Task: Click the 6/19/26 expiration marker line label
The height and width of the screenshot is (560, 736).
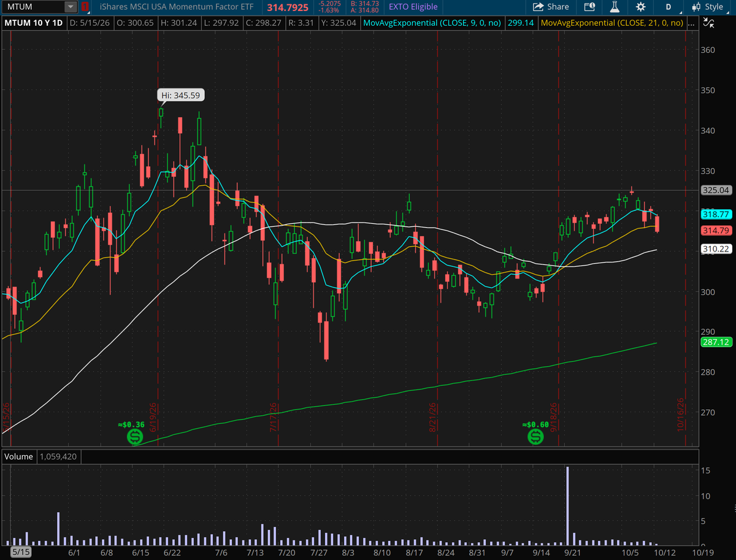Action: [153, 417]
